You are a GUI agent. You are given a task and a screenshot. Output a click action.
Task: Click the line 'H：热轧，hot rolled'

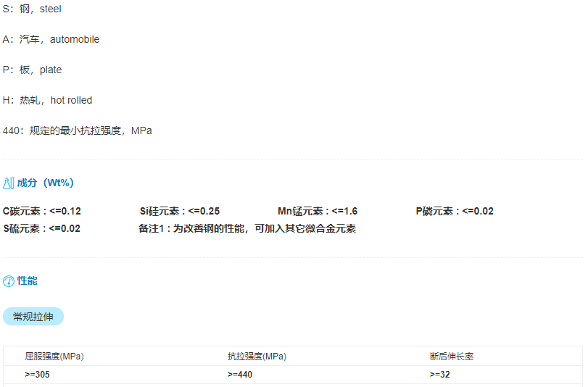47,100
